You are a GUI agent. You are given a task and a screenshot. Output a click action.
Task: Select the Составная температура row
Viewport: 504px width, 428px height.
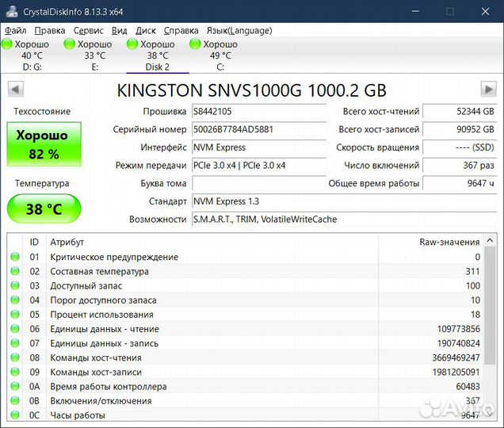245,271
